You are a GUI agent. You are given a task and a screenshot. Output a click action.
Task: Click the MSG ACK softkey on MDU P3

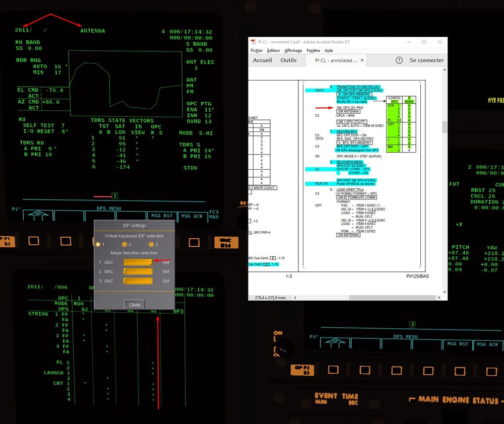pos(487,344)
